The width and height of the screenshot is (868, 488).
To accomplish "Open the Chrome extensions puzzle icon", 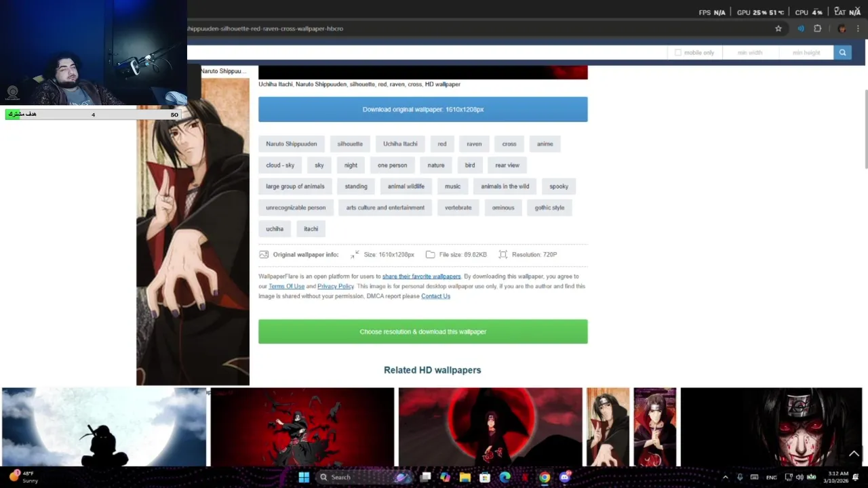I will click(x=817, y=28).
